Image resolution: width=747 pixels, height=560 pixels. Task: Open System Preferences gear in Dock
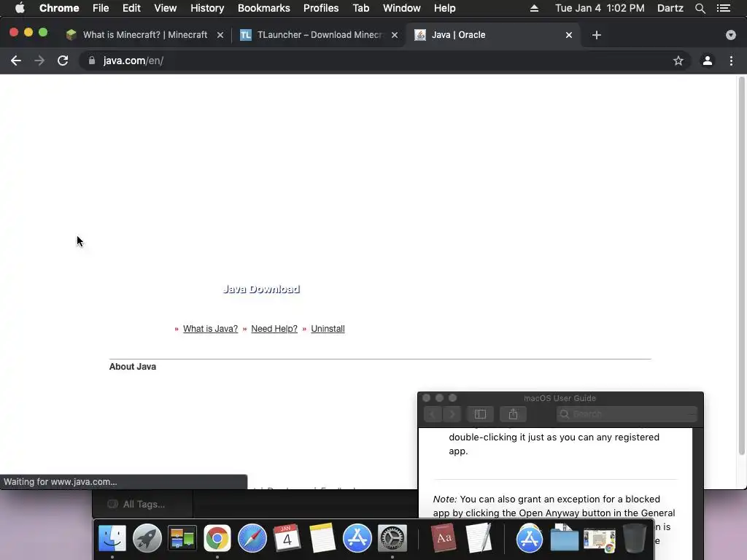pos(392,538)
